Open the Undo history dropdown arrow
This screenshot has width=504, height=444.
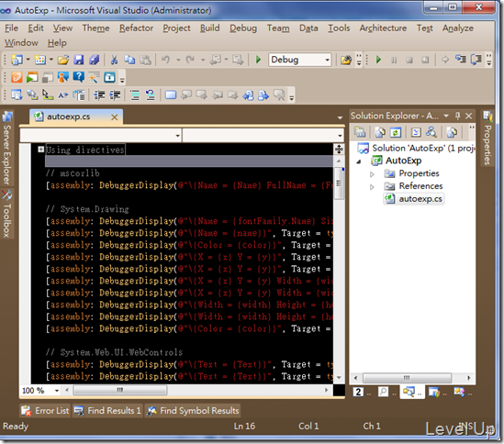[x=178, y=60]
